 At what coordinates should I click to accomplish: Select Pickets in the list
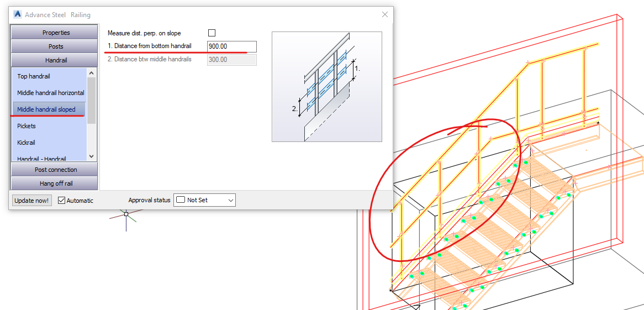coord(27,126)
